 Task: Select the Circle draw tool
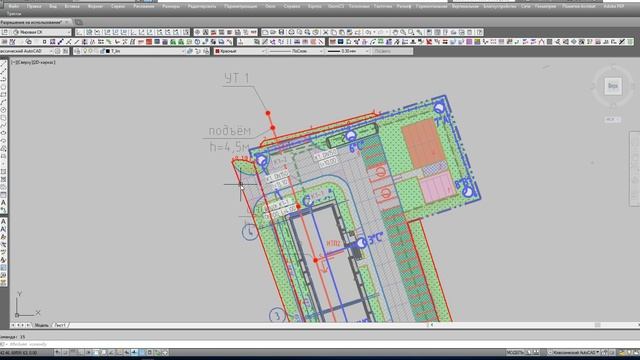pos(3,110)
